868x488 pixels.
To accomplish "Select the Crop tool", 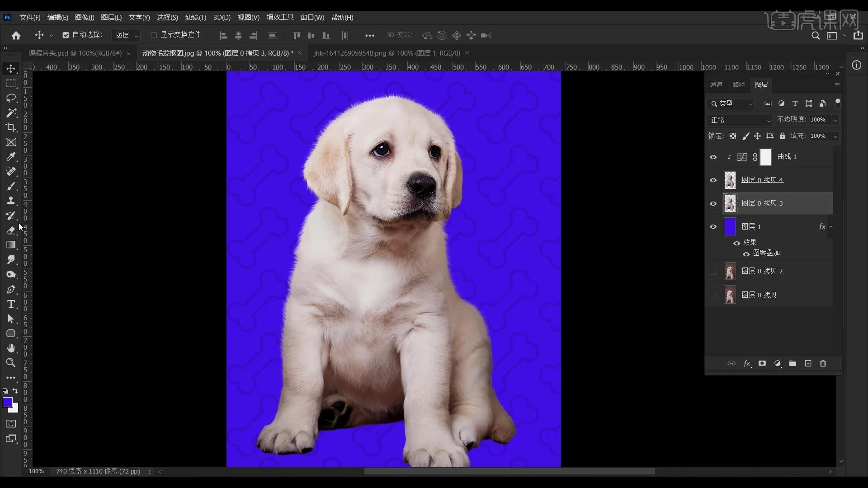I will (x=11, y=127).
